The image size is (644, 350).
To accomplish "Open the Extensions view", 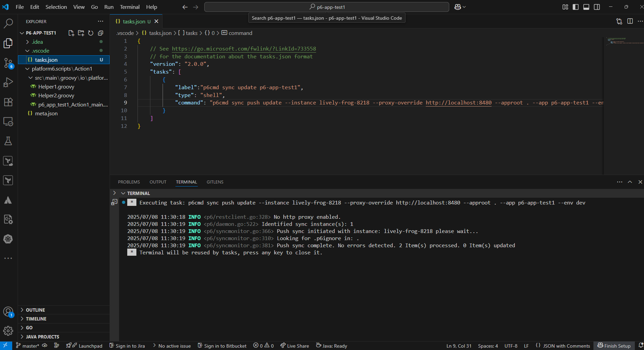I will click(x=8, y=102).
